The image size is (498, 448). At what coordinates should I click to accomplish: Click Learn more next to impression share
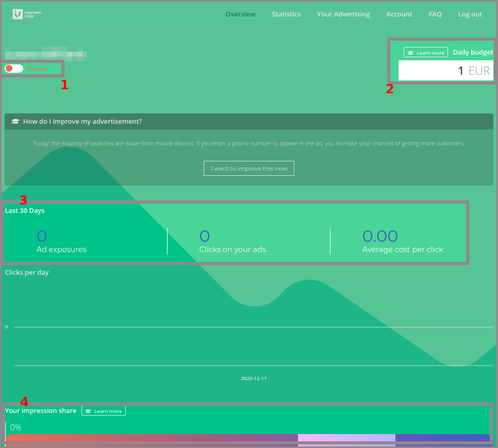tap(104, 411)
